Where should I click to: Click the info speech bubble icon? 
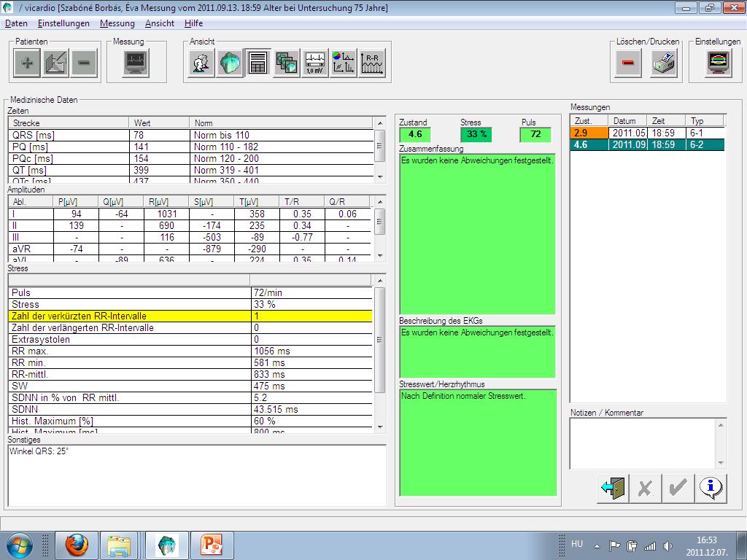point(711,488)
